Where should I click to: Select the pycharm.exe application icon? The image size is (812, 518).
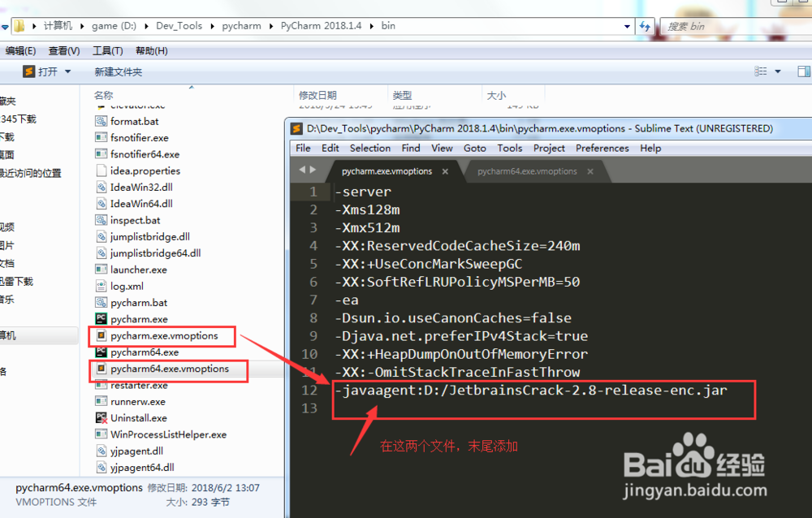[x=101, y=319]
